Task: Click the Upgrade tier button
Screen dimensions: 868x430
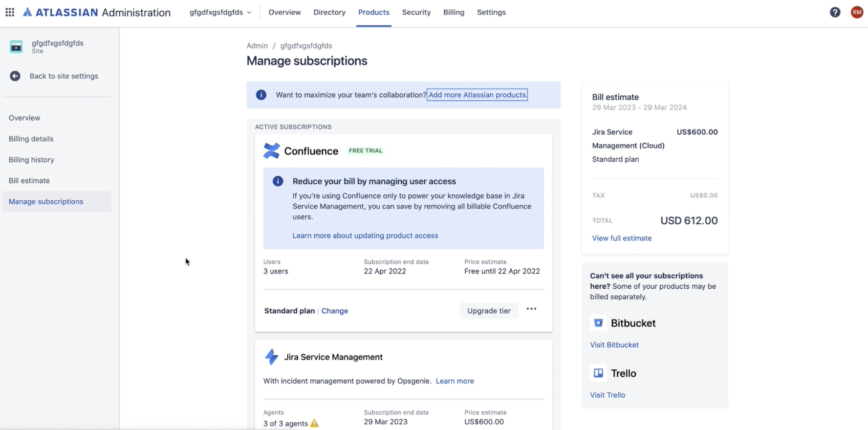Action: coord(489,311)
